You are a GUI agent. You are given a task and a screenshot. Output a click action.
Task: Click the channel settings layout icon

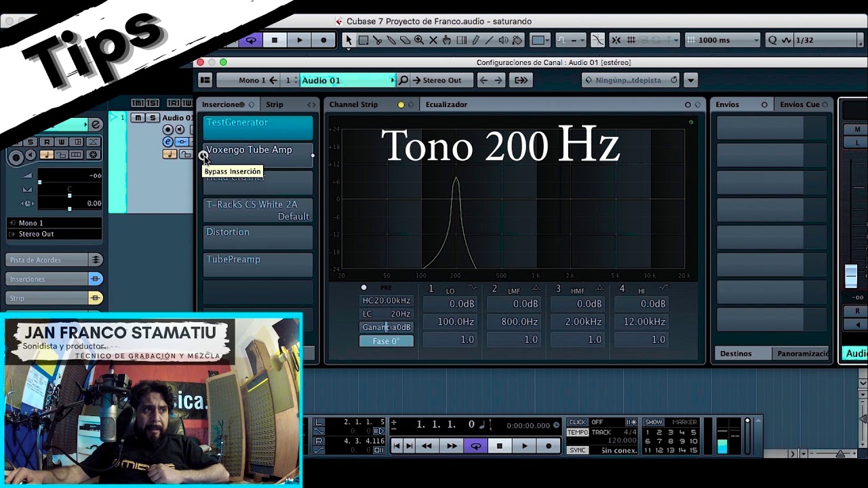coord(205,80)
